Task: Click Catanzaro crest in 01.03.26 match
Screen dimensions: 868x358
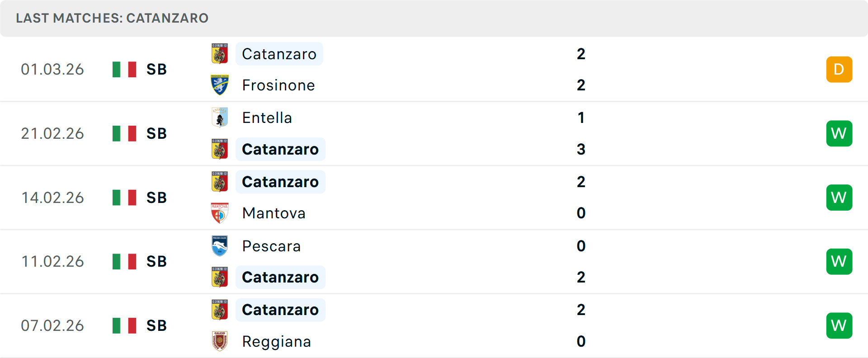Action: [220, 54]
